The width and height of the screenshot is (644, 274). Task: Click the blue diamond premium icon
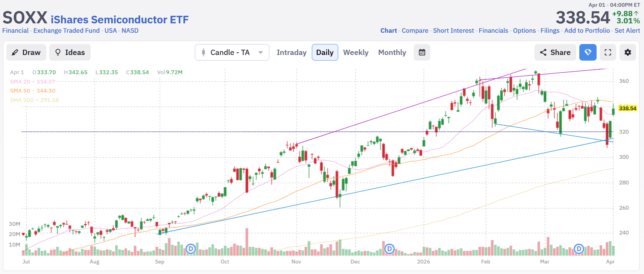click(x=588, y=52)
